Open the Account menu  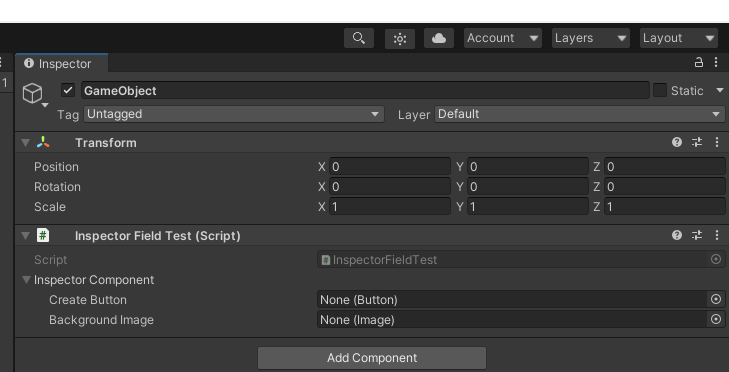[x=503, y=38]
